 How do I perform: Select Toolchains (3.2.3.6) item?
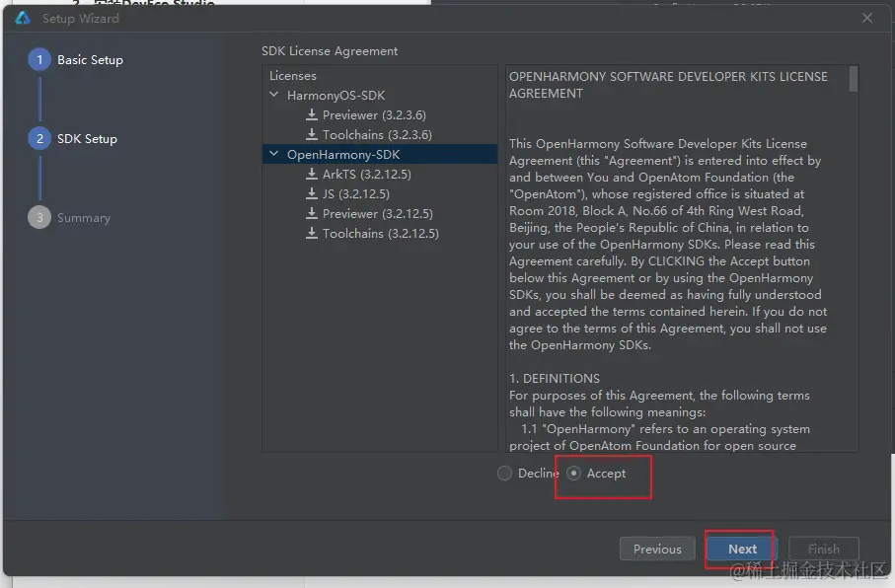(377, 135)
